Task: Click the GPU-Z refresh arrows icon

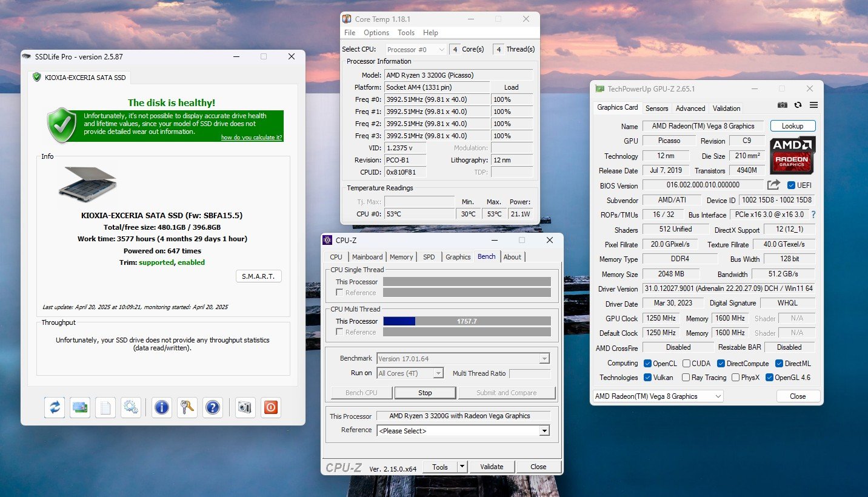Action: [x=798, y=105]
